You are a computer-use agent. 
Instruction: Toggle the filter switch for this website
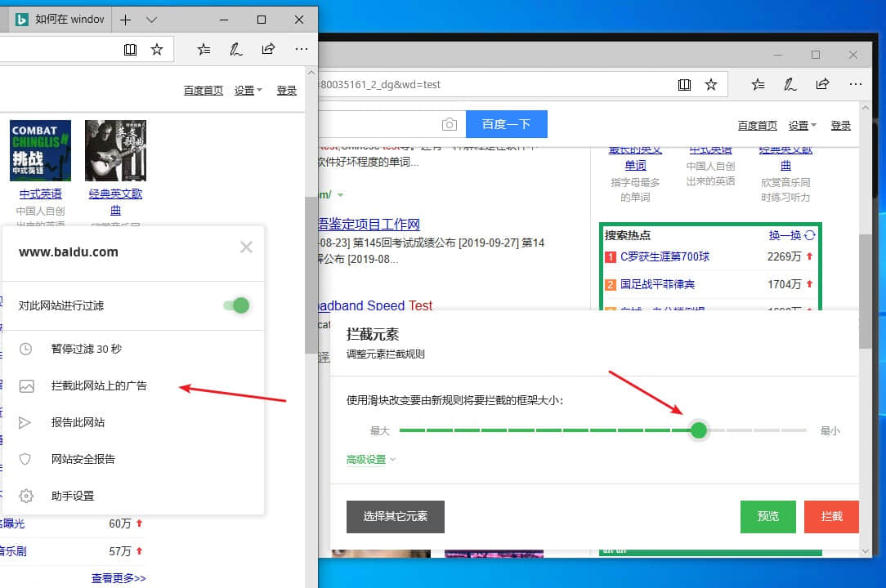tap(236, 305)
